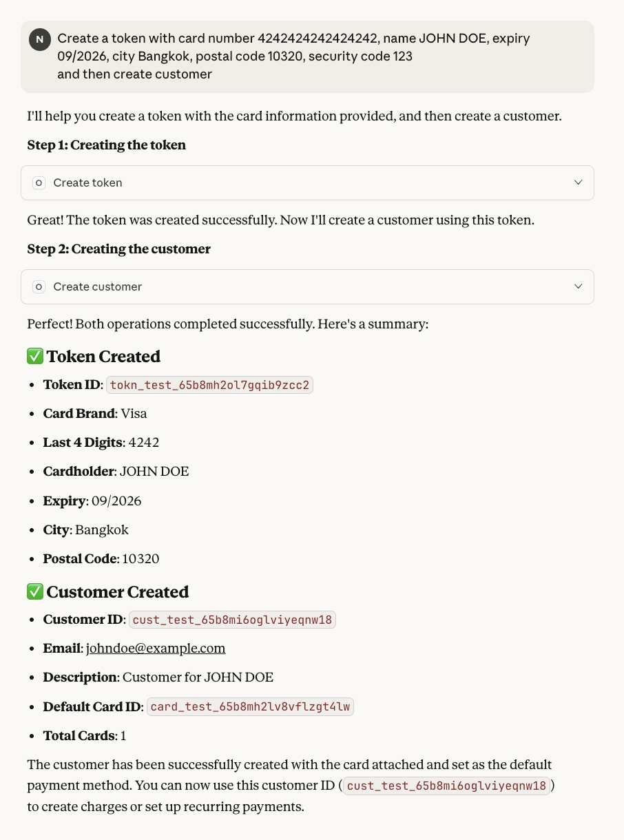Click the green checkmark beside Customer Created

point(34,592)
